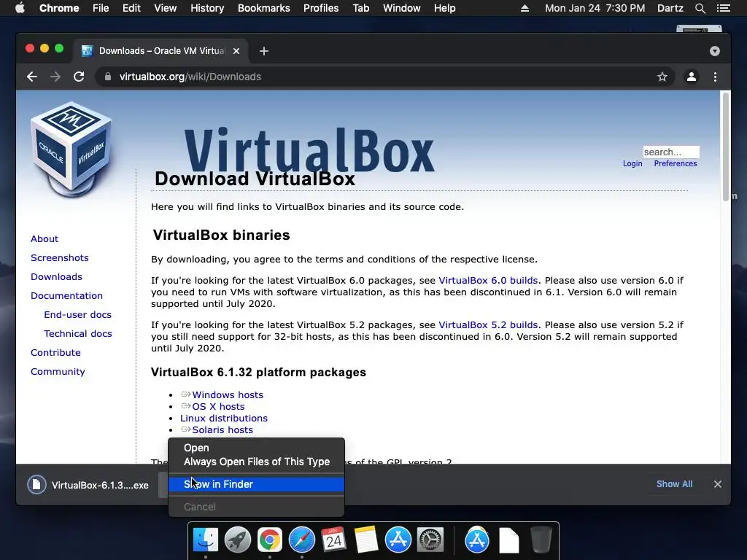
Task: Close the downloads bar with X
Action: [718, 484]
